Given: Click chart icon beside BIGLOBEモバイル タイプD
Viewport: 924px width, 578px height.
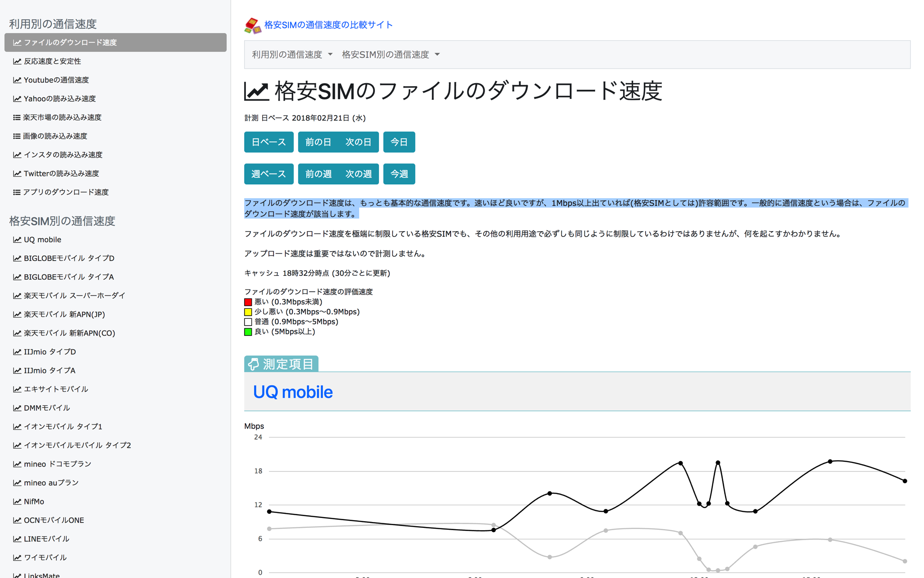Looking at the screenshot, I should pyautogui.click(x=17, y=258).
